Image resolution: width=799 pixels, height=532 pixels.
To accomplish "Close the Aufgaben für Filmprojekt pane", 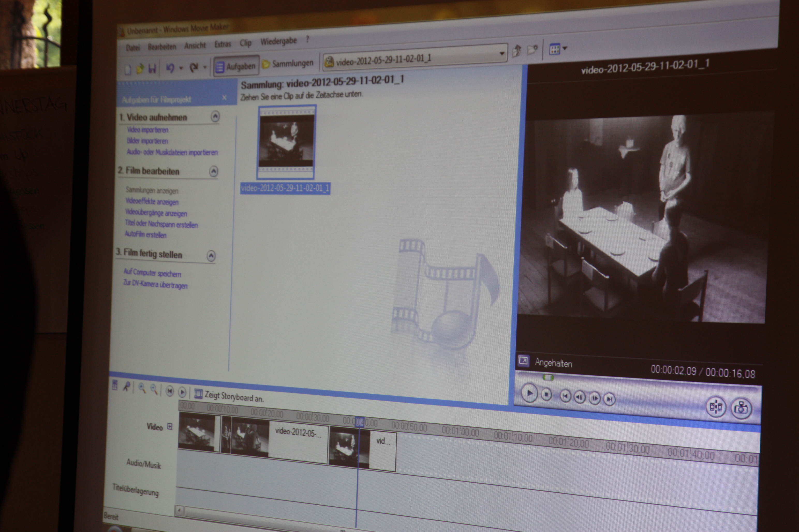I will click(224, 98).
